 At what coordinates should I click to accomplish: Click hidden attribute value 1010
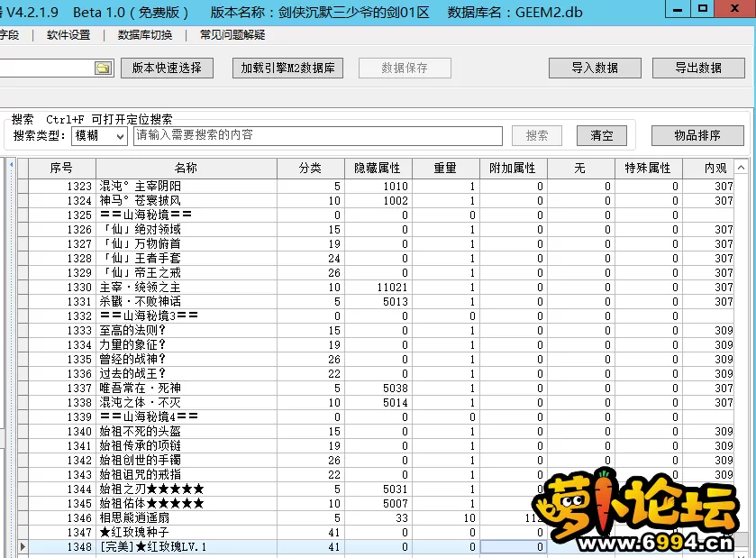[396, 187]
